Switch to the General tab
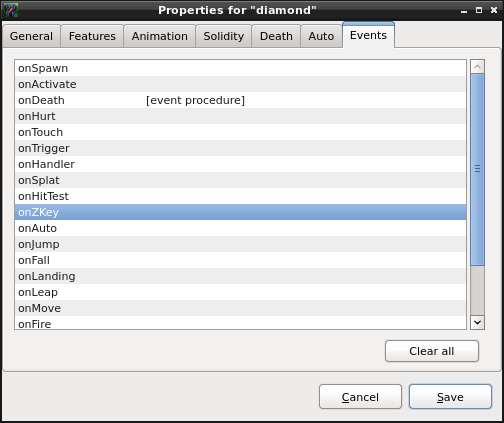 tap(31, 36)
